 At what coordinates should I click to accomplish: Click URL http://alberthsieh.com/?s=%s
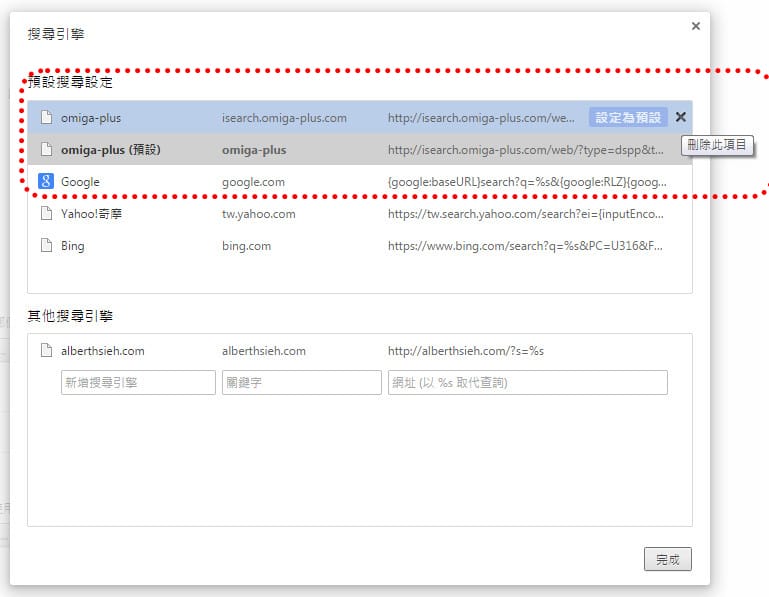click(466, 351)
